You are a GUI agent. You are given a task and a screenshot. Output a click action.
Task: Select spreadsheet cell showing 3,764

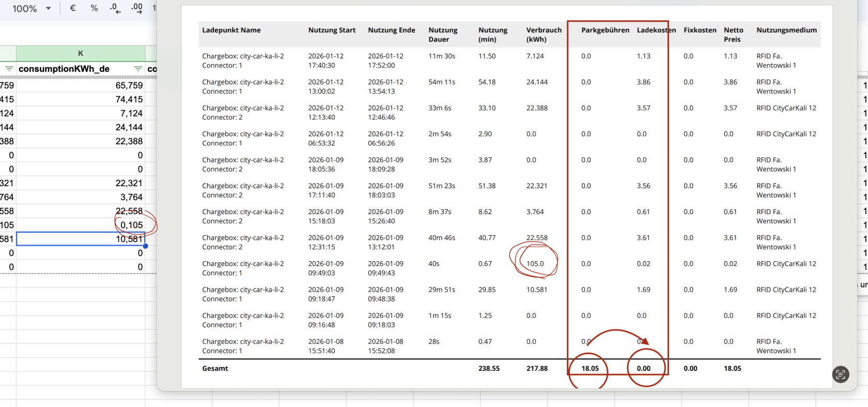pyautogui.click(x=81, y=197)
